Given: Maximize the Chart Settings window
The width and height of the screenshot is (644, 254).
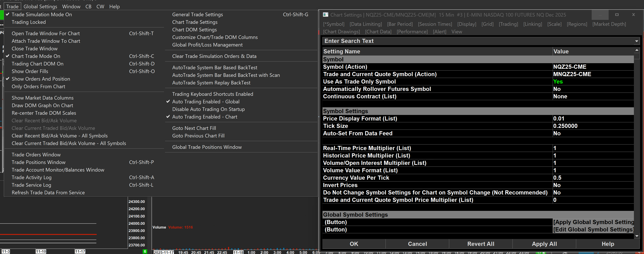Looking at the screenshot, I should [x=617, y=15].
